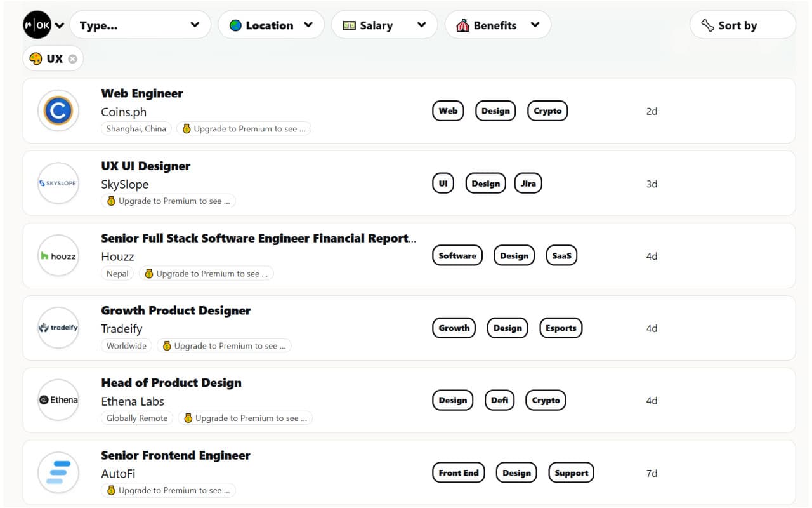Click the Jira tag on SkySlope job
The image size is (812, 508).
click(x=528, y=184)
